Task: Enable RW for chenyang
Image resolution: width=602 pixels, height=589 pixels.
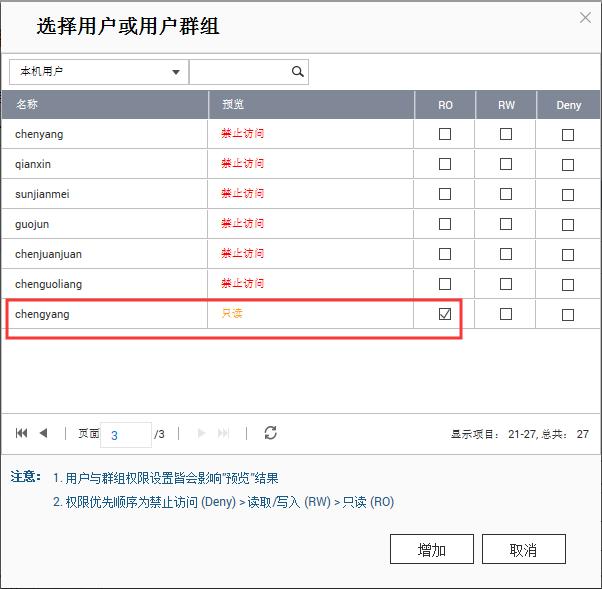Action: click(x=506, y=134)
